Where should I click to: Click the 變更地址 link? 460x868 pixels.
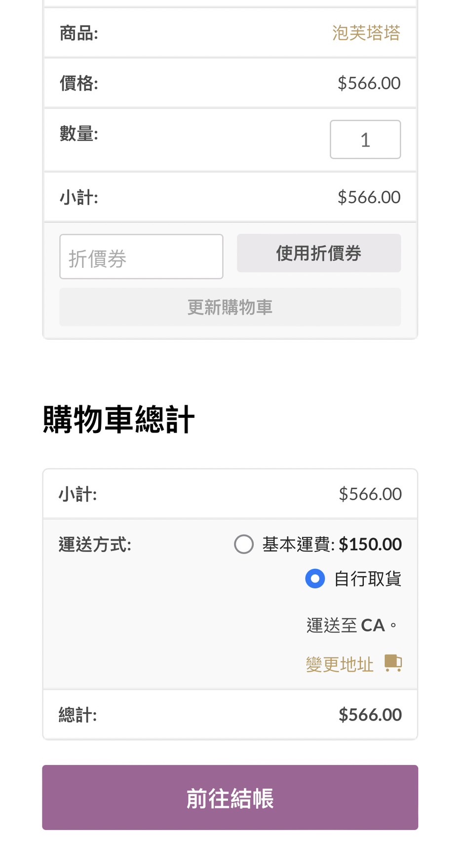coord(340,664)
